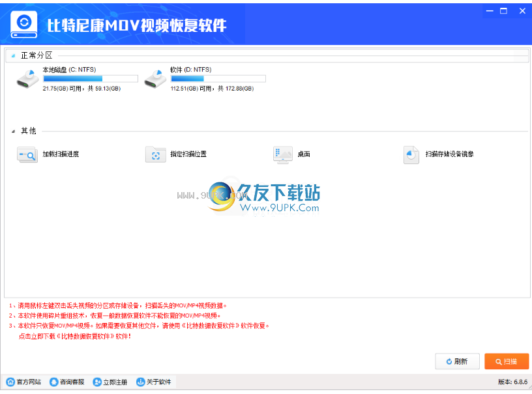
Task: Click the register now user icon
Action: [97, 382]
